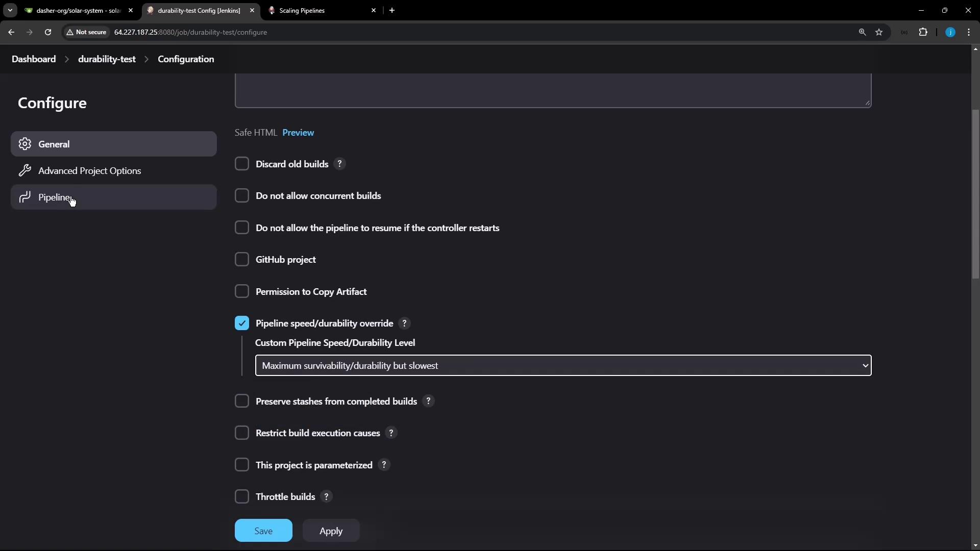Open help for Throttle builds

[326, 496]
